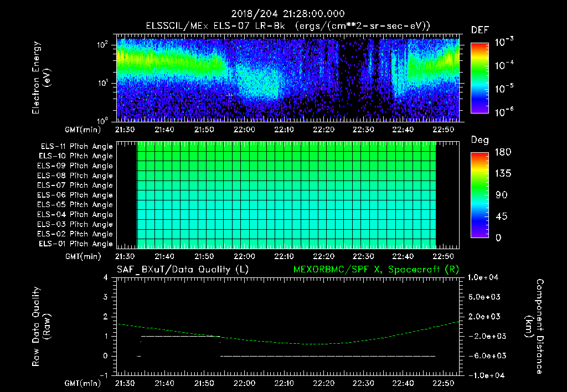Click 22:50 tick label under bottom plot

[443, 383]
